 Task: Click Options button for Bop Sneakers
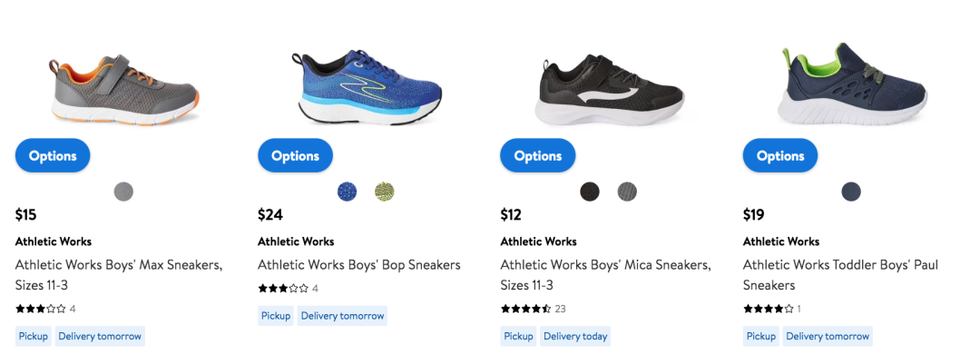(x=295, y=155)
